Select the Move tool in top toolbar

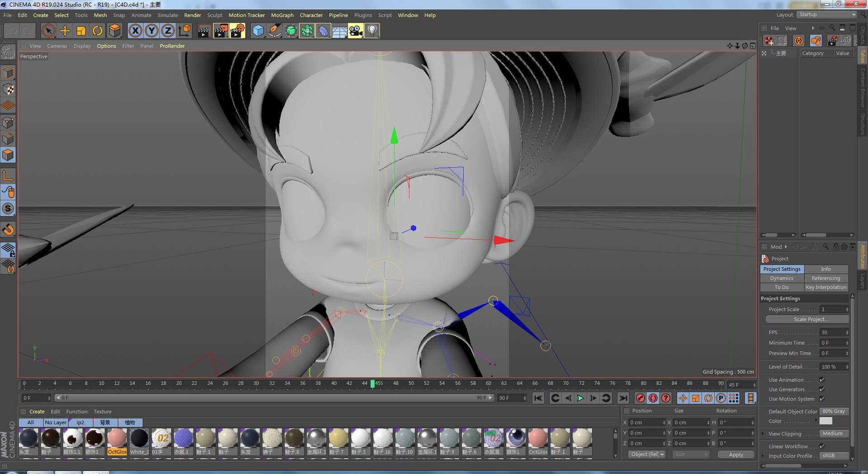[x=65, y=31]
